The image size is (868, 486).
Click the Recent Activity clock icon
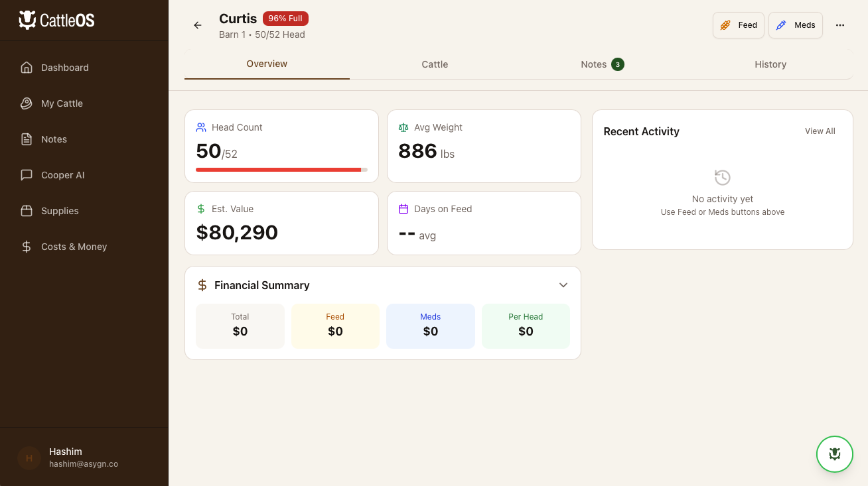tap(722, 177)
